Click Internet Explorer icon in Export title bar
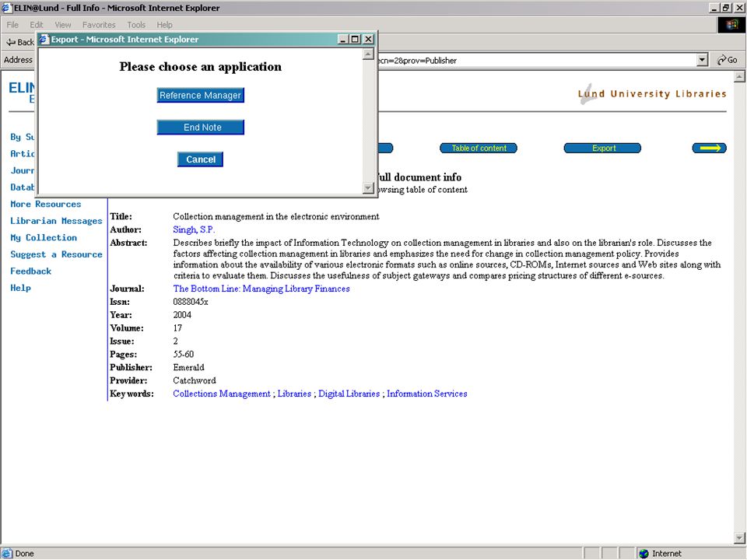This screenshot has width=747, height=560. (x=44, y=39)
